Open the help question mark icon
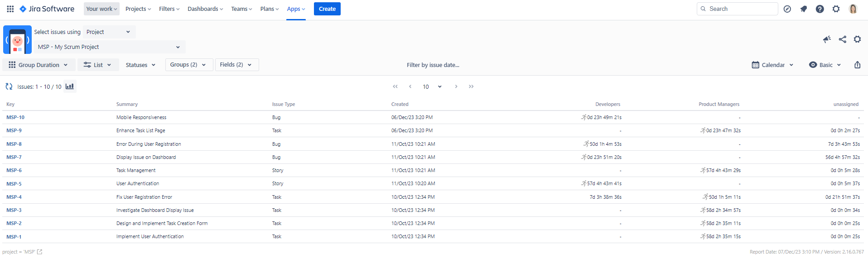This screenshot has width=868, height=259. coord(820,9)
